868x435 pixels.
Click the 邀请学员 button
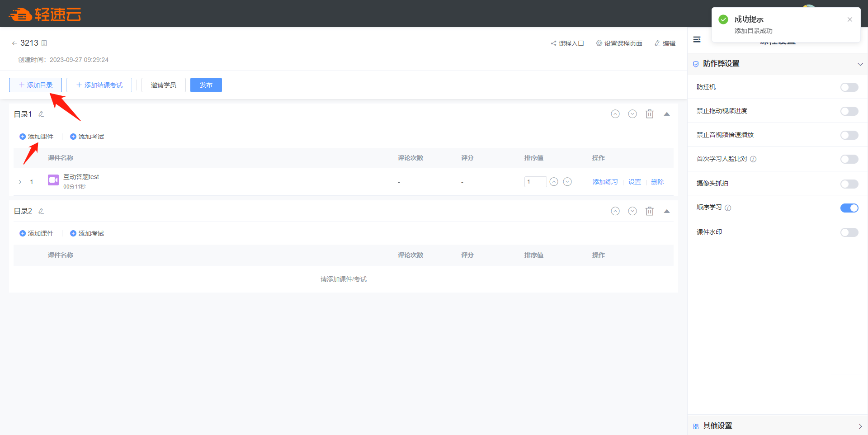[163, 85]
